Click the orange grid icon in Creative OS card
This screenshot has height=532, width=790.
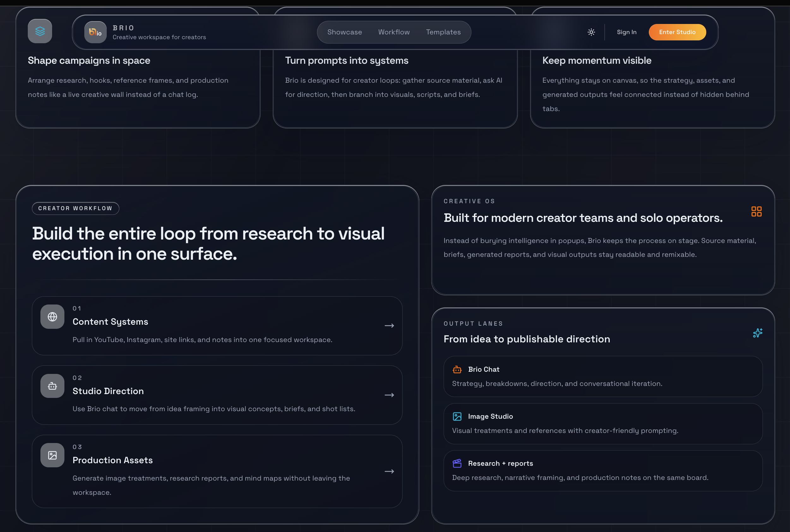tap(757, 211)
